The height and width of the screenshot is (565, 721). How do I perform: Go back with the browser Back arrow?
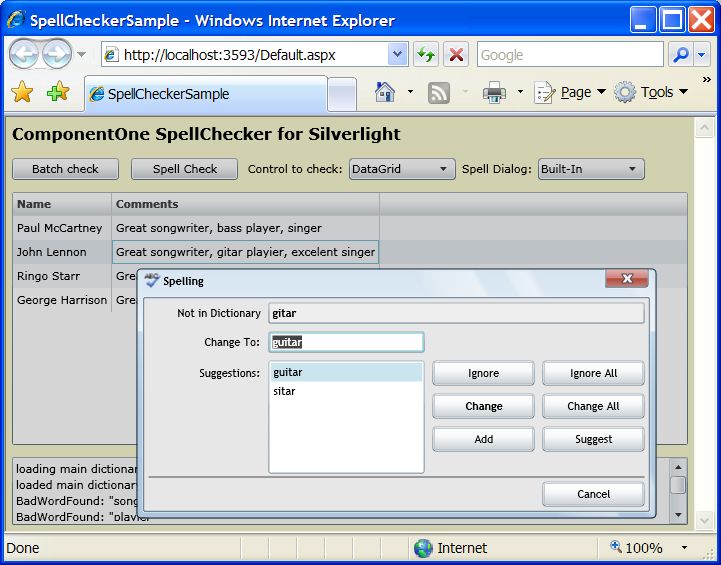click(24, 54)
